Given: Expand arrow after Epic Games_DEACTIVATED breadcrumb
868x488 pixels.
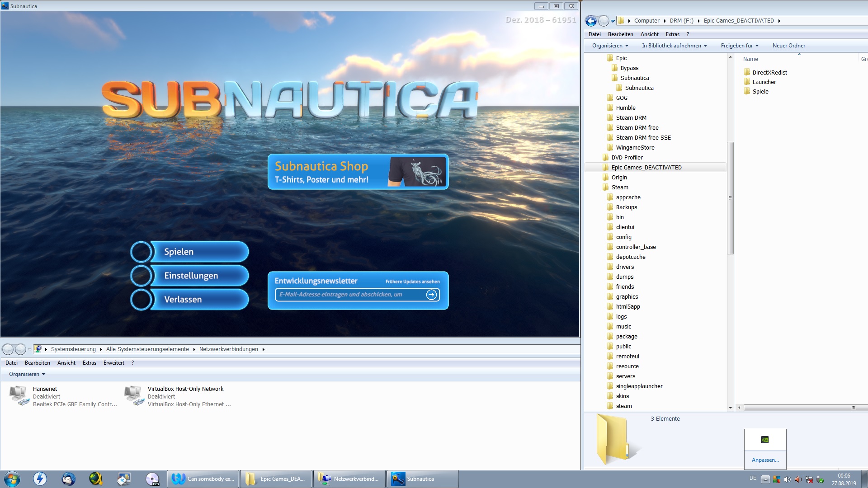Looking at the screenshot, I should point(779,21).
